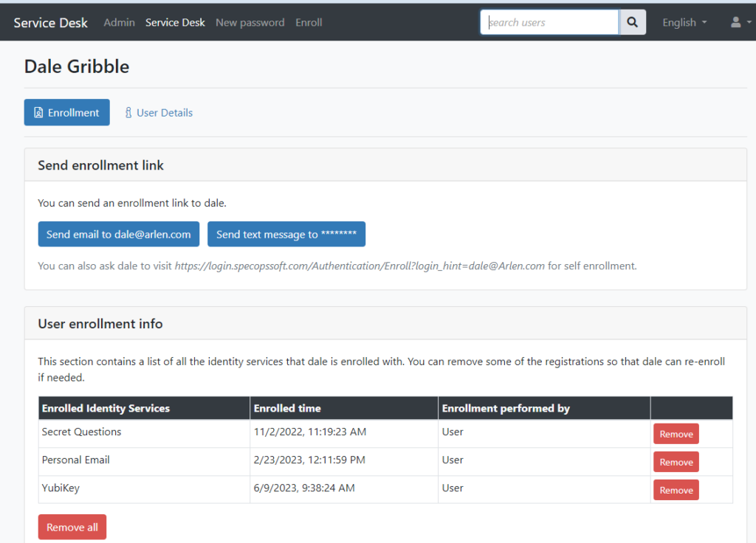Select the Secret Questions table cell
The image size is (756, 543).
[144, 434]
